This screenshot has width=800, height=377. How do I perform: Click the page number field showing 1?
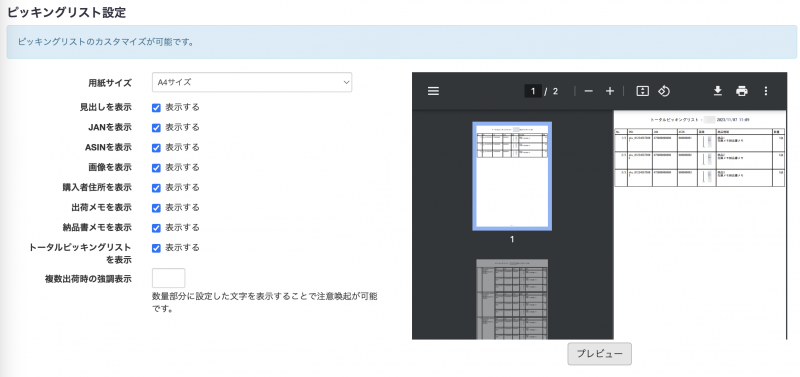coord(533,91)
